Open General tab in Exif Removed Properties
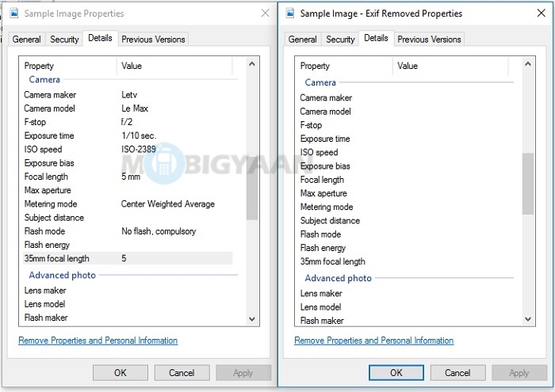The image size is (555, 392). tap(303, 40)
